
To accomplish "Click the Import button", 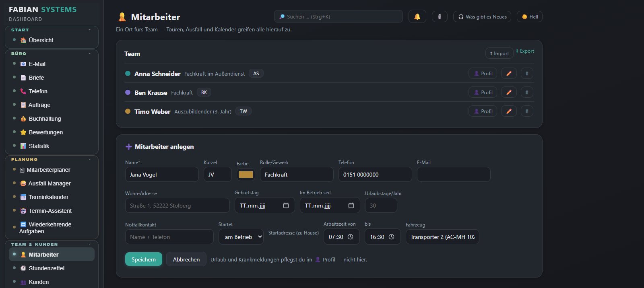I will (499, 53).
